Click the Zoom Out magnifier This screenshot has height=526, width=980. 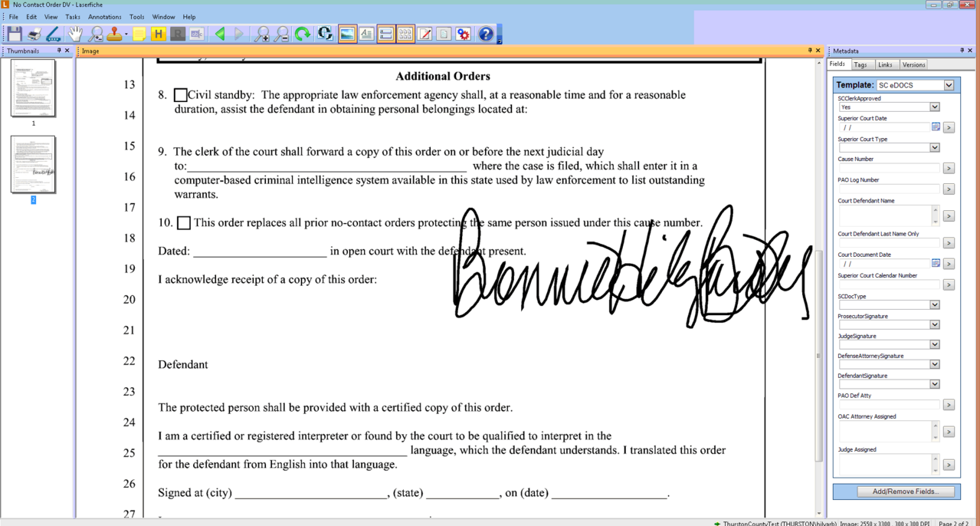coord(281,34)
